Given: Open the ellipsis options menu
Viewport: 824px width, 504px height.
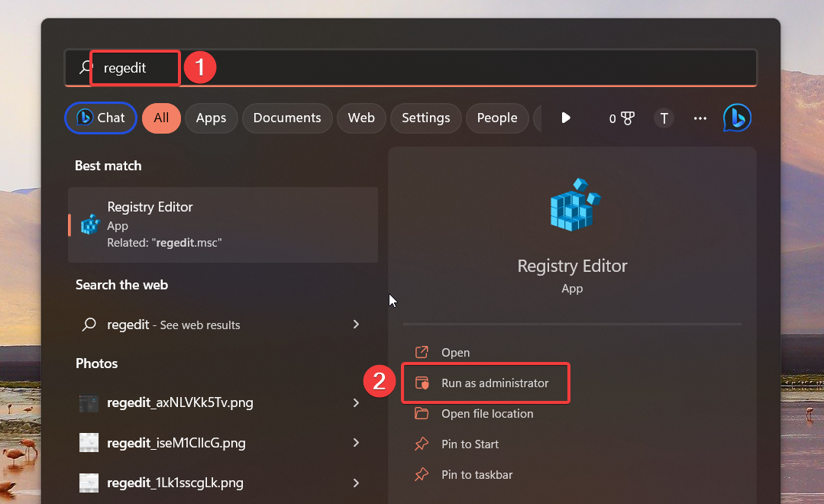Looking at the screenshot, I should point(700,118).
